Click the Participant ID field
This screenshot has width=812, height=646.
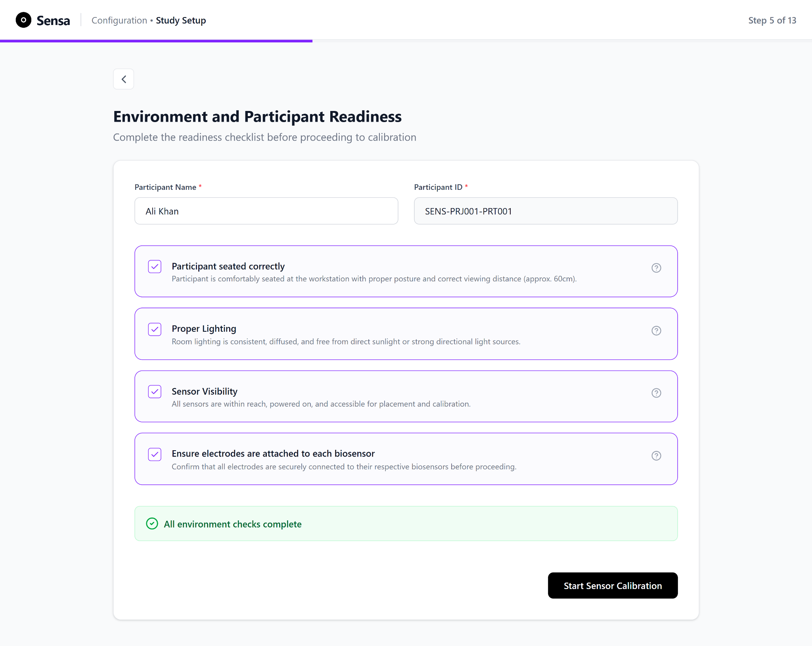(546, 211)
